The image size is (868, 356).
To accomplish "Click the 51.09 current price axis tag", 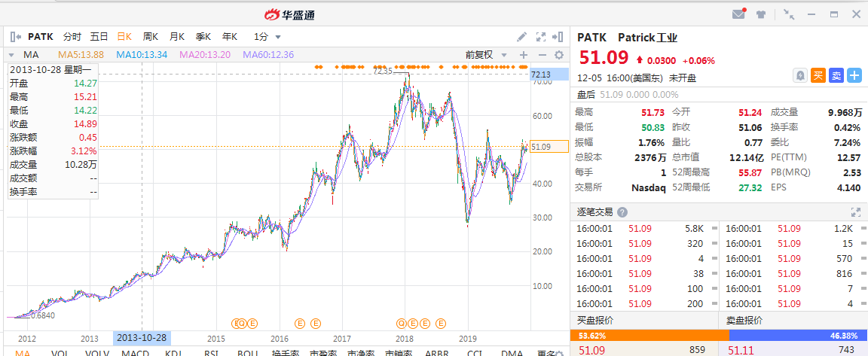I will coord(549,147).
